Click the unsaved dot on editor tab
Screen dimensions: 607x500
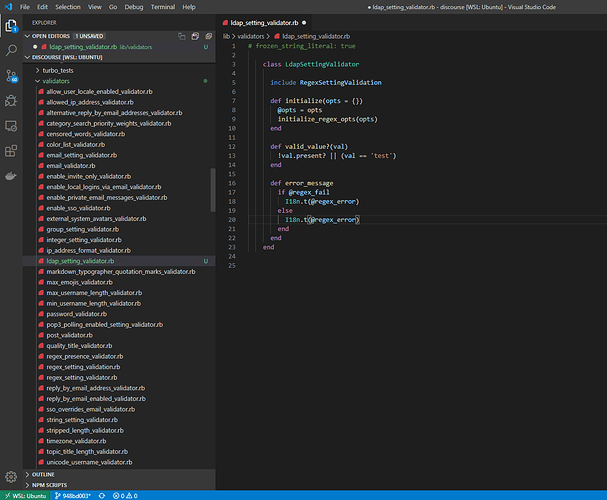[x=304, y=23]
